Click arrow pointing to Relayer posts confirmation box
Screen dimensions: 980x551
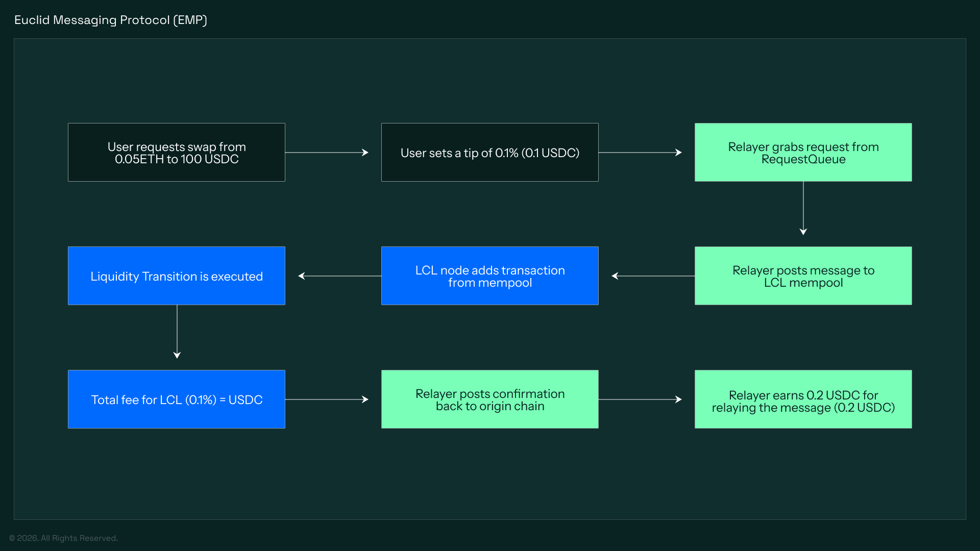coord(327,399)
